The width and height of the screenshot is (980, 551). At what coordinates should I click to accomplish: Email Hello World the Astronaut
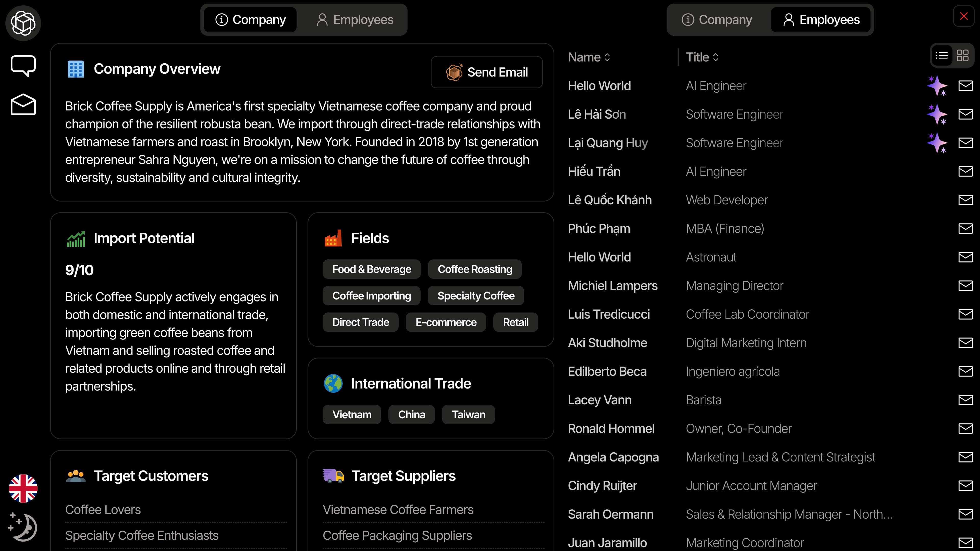(965, 257)
